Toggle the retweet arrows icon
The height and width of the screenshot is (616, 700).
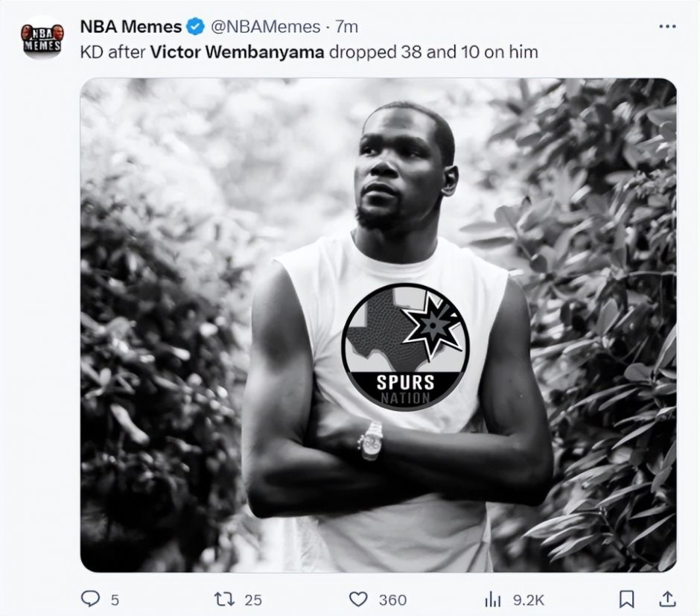pyautogui.click(x=223, y=598)
